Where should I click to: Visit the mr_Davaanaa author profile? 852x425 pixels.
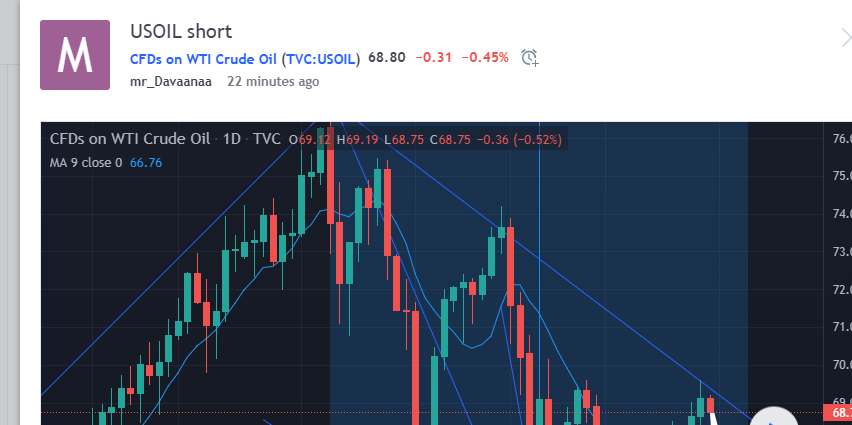(x=171, y=82)
